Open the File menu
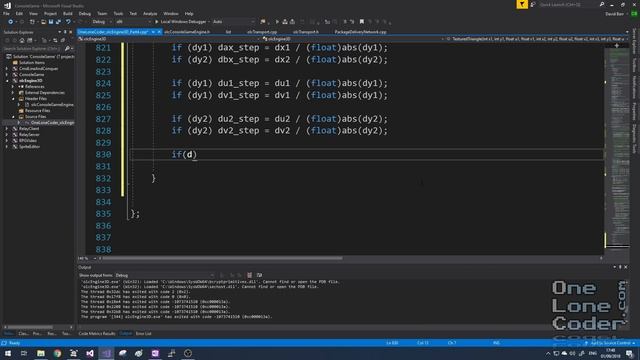Image resolution: width=640 pixels, height=360 pixels. (x=7, y=13)
